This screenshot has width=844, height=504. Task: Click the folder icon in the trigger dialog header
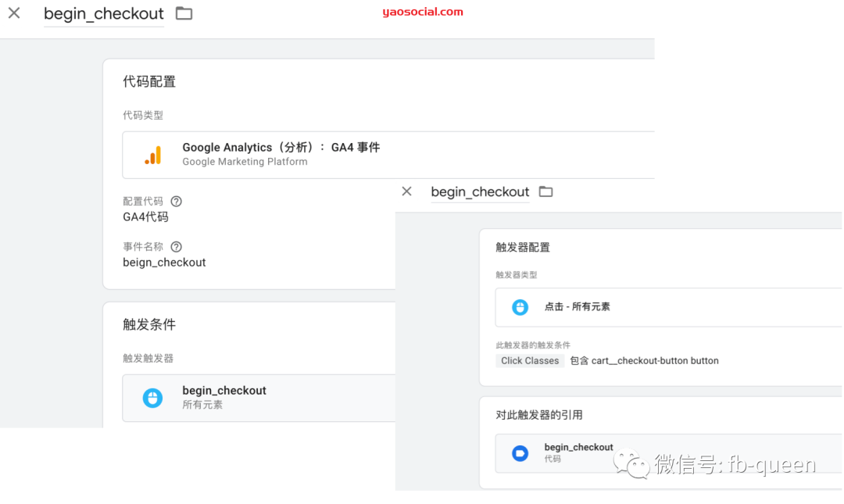pos(545,191)
